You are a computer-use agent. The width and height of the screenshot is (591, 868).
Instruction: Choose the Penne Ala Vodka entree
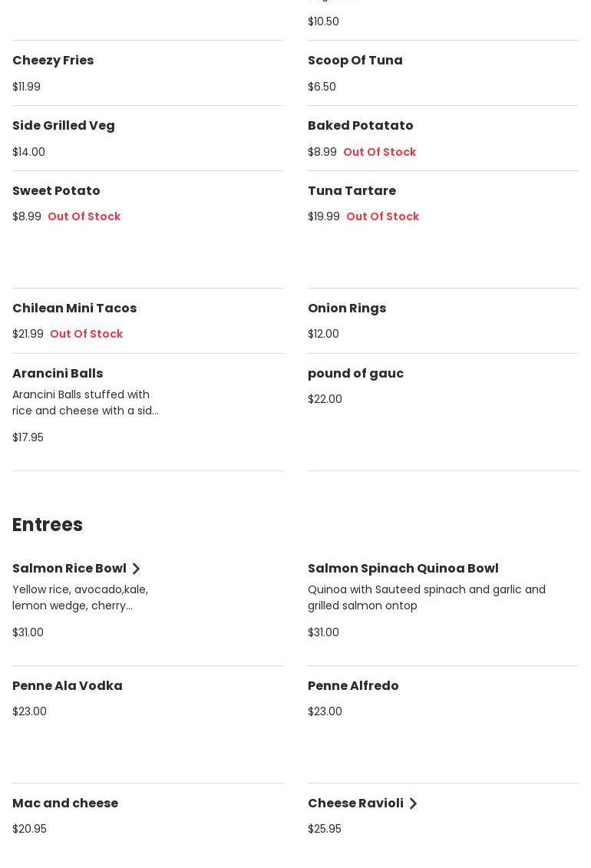click(x=68, y=686)
